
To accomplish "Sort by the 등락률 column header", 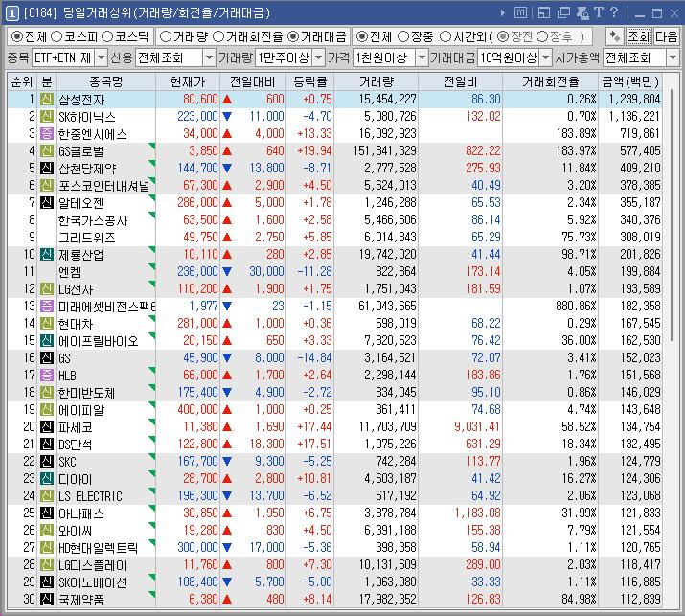I will point(310,81).
